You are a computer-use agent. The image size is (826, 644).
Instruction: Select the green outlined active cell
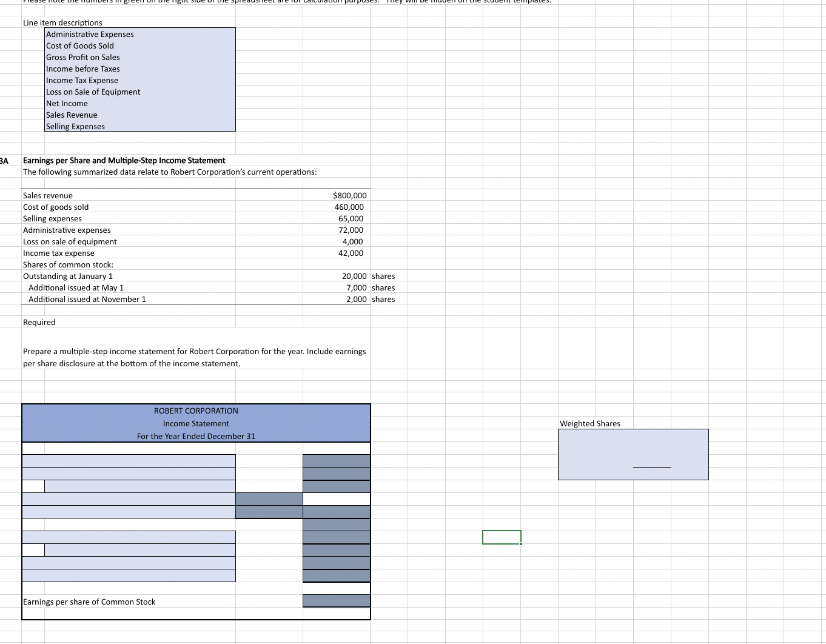502,537
